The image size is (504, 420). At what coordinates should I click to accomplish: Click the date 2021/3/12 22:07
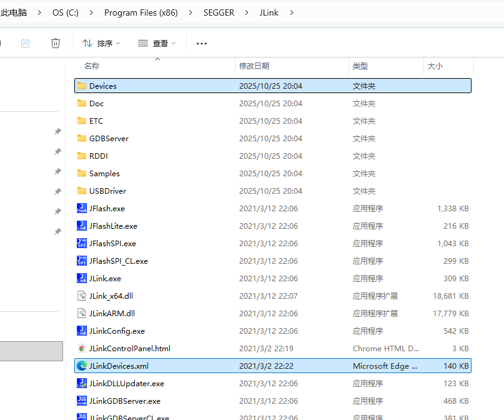pos(269,296)
